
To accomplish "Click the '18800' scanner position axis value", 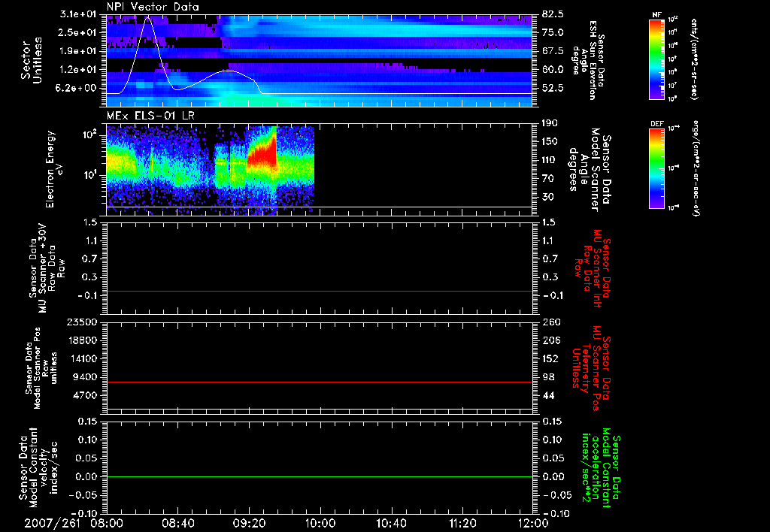I will (x=82, y=340).
